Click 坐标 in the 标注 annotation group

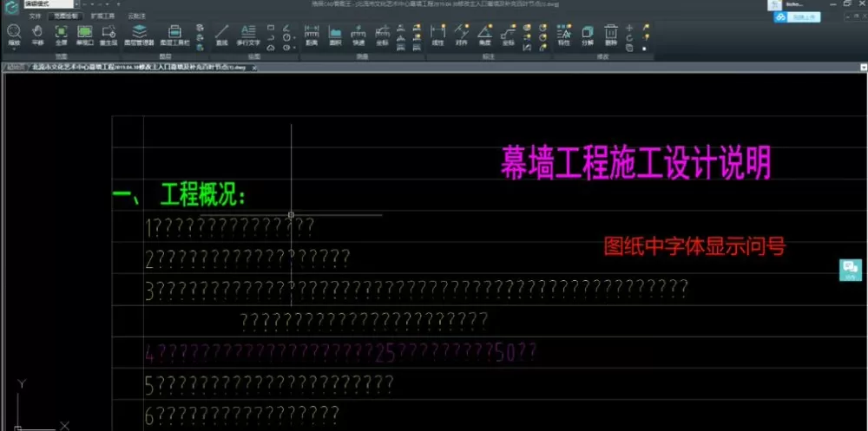[508, 35]
